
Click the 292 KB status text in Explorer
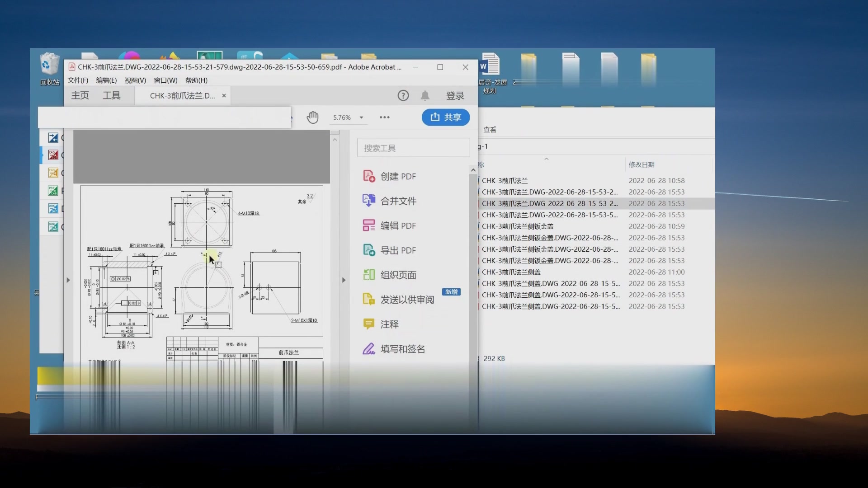coord(494,358)
